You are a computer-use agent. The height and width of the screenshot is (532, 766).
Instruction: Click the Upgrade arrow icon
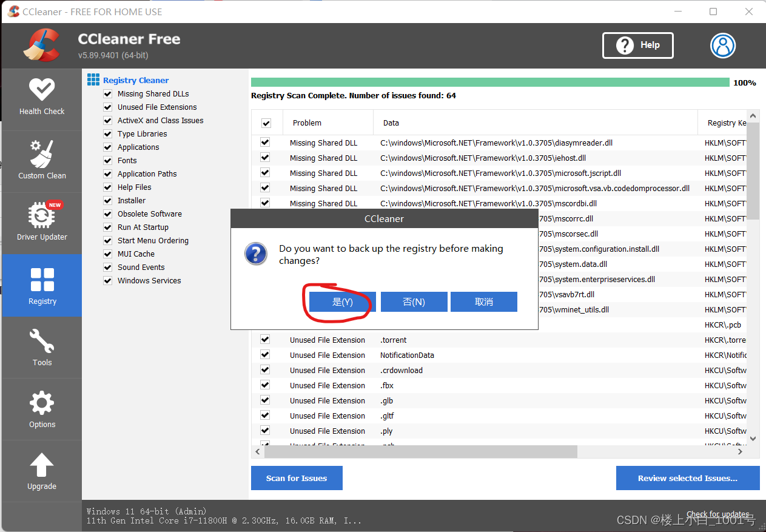pos(42,465)
